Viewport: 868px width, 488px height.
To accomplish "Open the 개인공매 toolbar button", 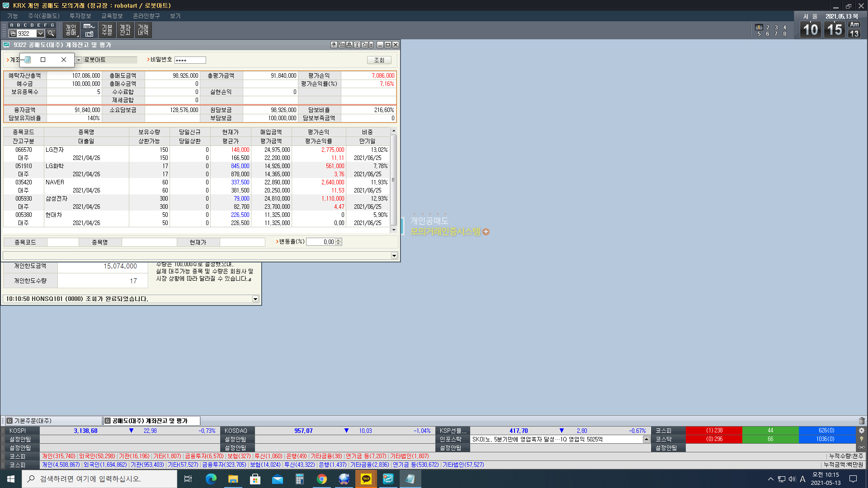I will [71, 30].
